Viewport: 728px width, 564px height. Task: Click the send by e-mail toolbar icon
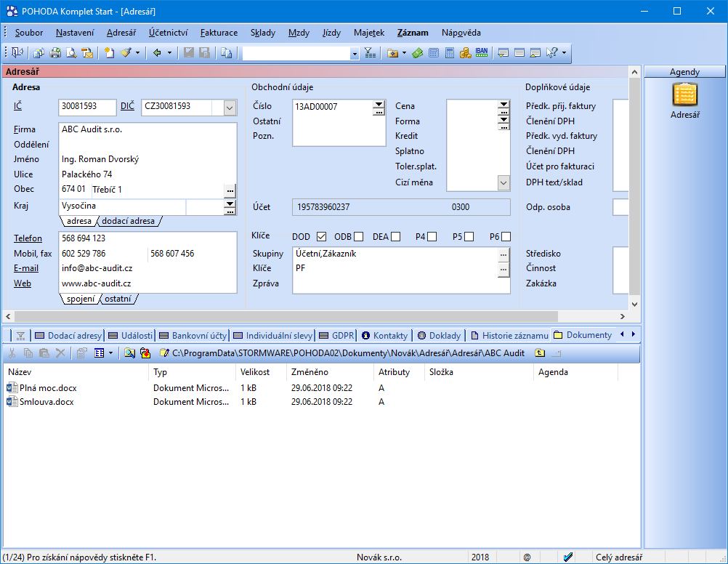[x=87, y=52]
